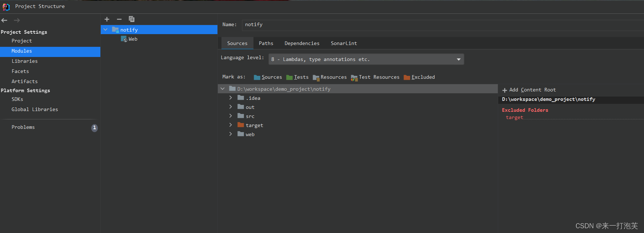Click the Problems count badge
644x233 pixels.
point(95,128)
